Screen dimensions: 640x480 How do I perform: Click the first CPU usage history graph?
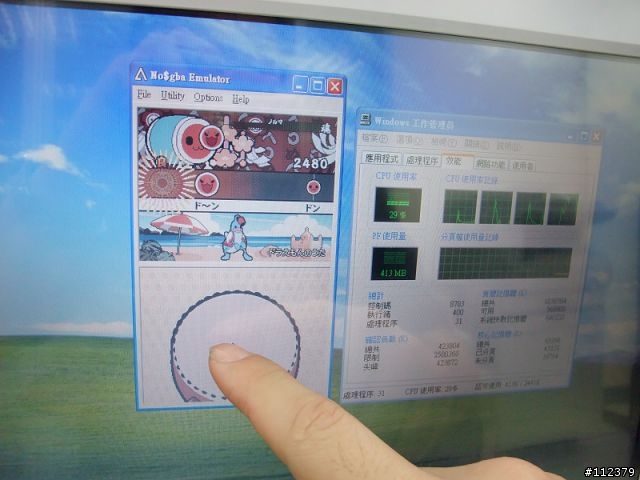point(460,207)
